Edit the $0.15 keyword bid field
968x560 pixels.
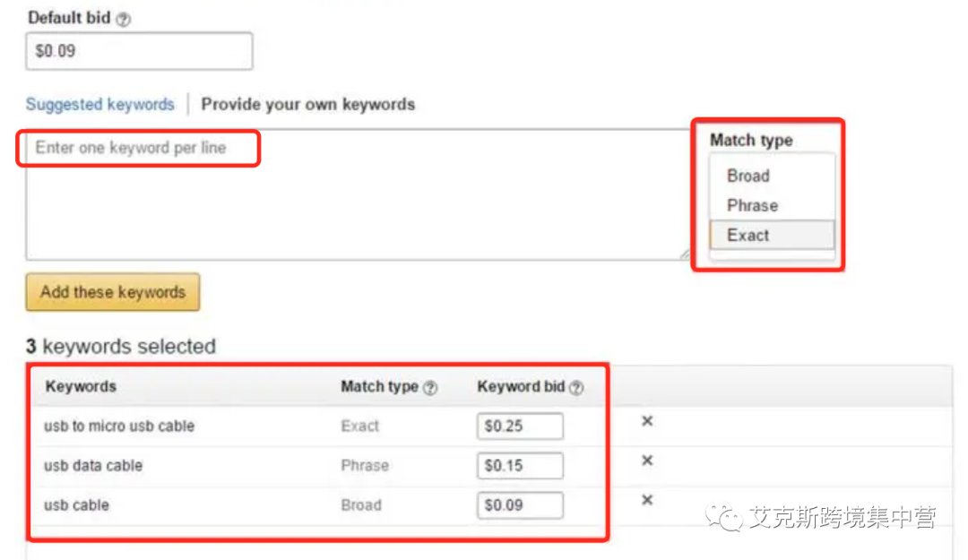[520, 466]
